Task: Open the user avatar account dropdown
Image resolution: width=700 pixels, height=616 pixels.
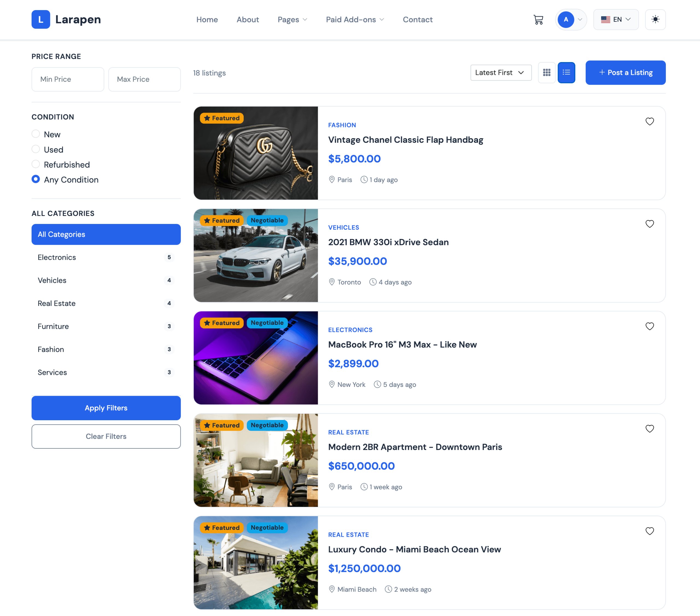Action: coord(570,19)
